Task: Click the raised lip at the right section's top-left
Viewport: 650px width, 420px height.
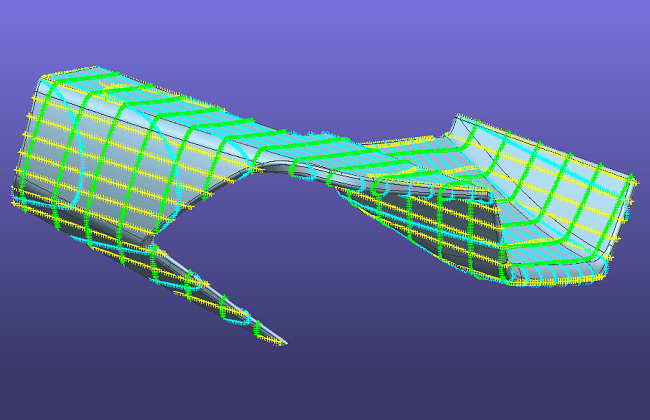Action: coord(460,120)
